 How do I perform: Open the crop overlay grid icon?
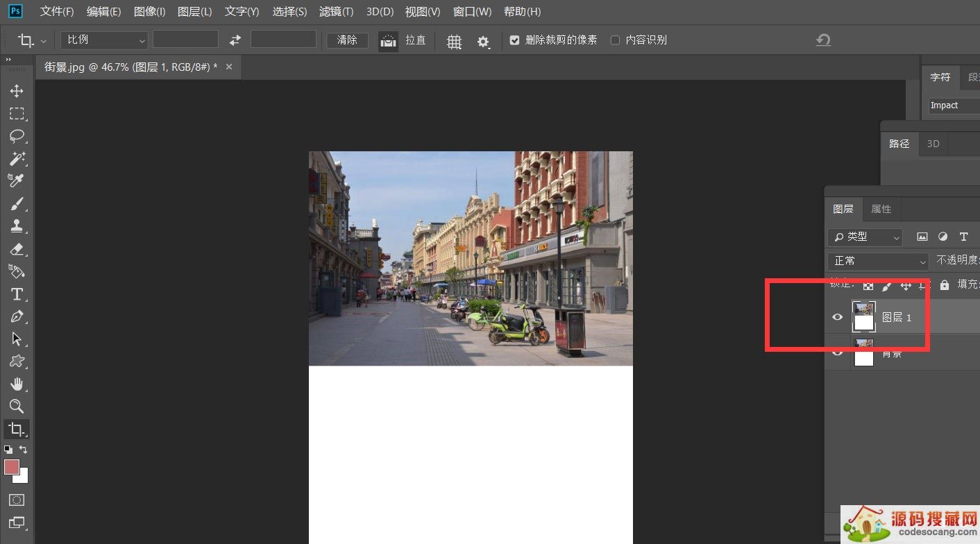tap(454, 41)
